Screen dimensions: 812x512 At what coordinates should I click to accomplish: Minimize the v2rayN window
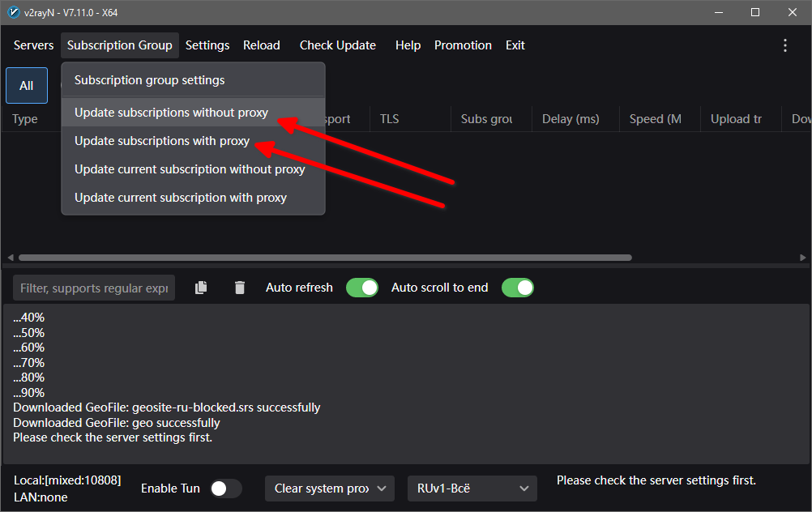[718, 12]
